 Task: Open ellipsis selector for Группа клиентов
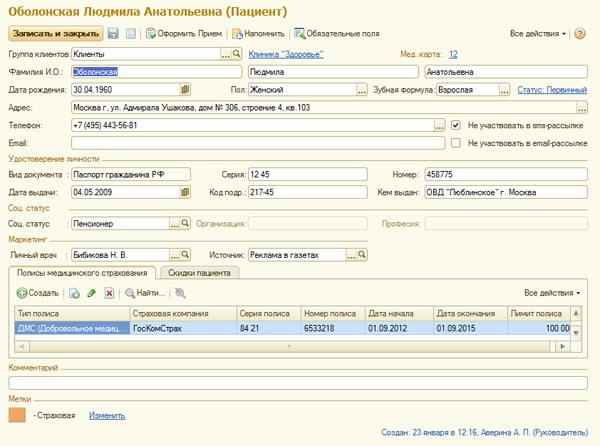point(226,54)
